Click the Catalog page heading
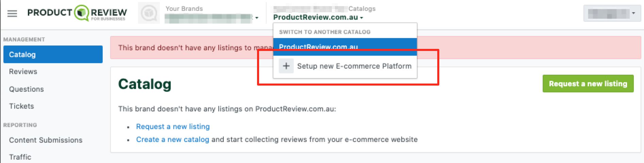Image resolution: width=644 pixels, height=163 pixels. point(145,84)
